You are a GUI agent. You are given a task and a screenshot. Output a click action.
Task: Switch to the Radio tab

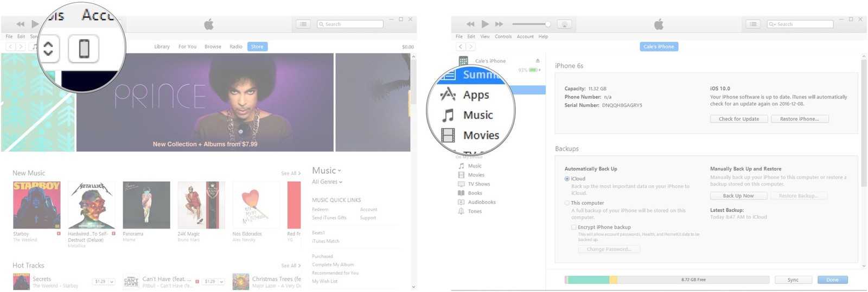(235, 47)
